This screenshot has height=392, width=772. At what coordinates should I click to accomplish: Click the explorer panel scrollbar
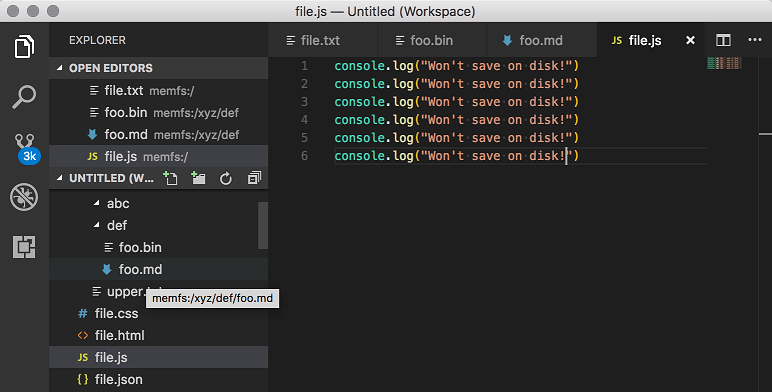coord(263,225)
